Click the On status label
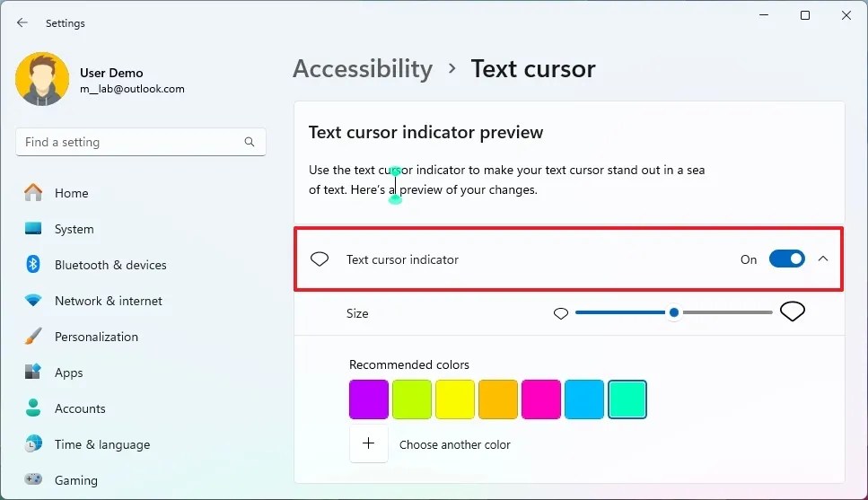Viewport: 868px width, 500px height. pyautogui.click(x=749, y=259)
